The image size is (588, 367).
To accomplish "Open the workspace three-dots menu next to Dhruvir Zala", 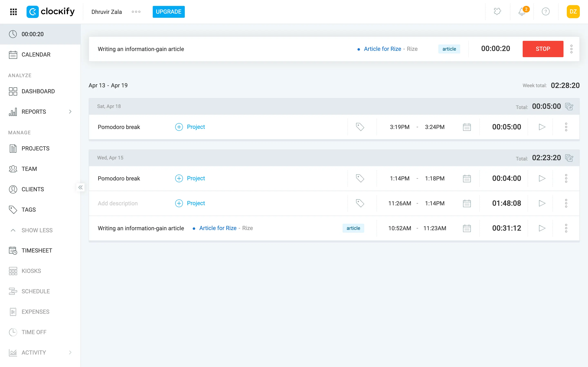I will 136,12.
